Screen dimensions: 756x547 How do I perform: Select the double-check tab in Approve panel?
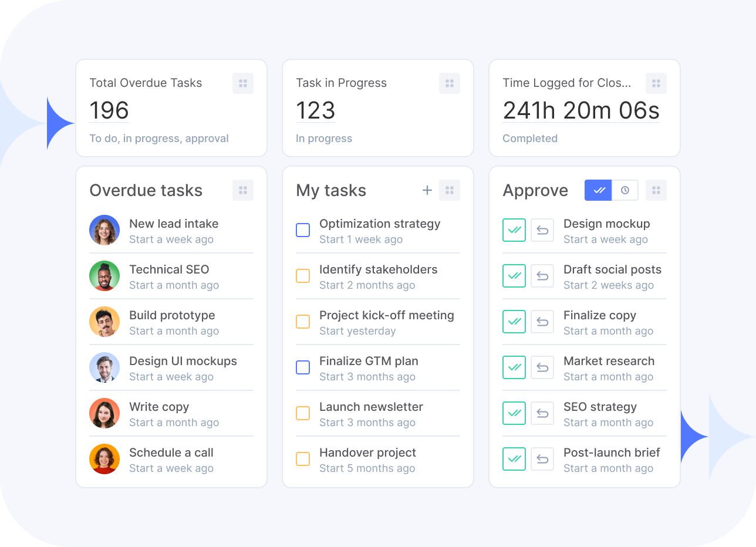[599, 190]
